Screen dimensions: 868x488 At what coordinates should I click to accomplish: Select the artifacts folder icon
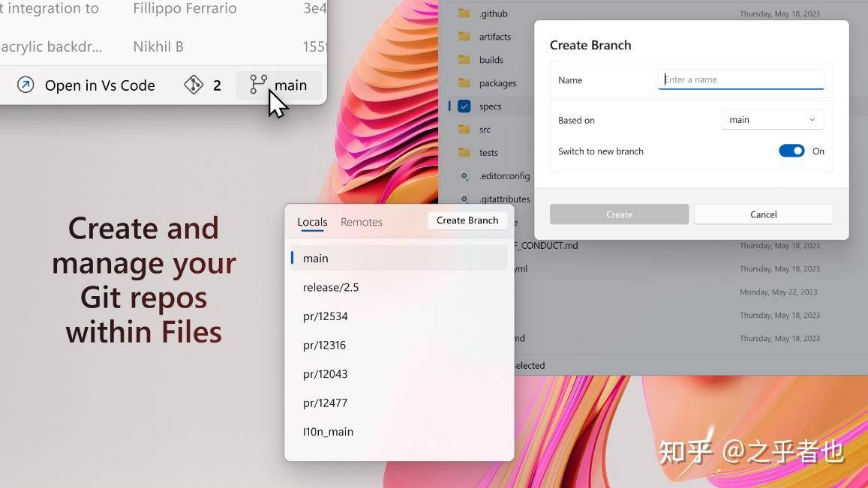point(464,37)
